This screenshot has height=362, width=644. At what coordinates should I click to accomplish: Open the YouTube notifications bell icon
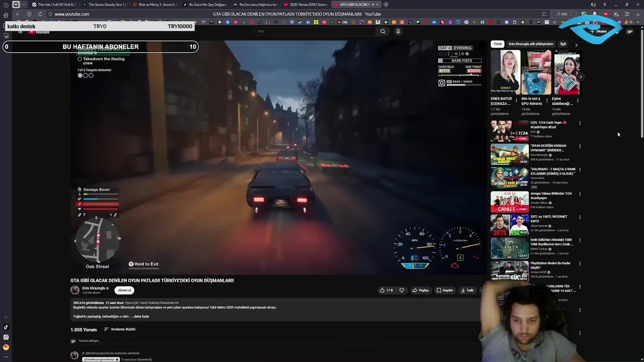click(x=617, y=31)
